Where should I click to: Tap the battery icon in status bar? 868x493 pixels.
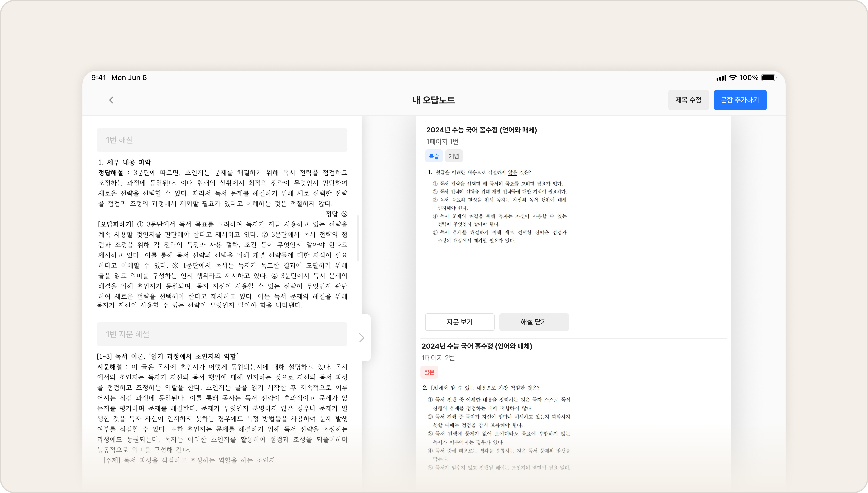coord(769,78)
